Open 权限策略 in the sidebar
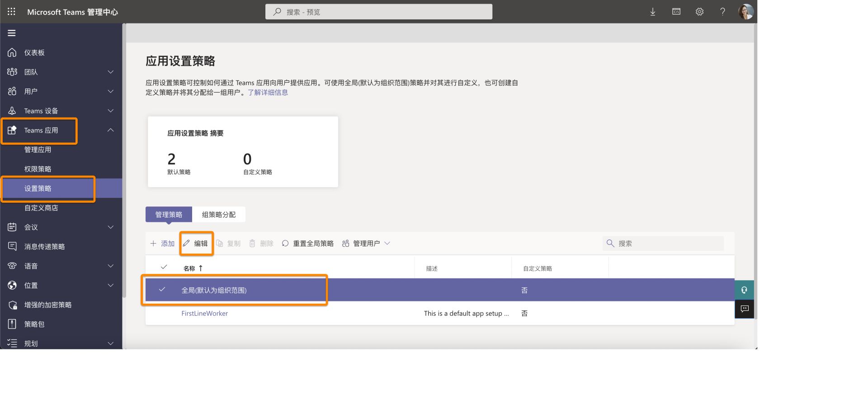The height and width of the screenshot is (413, 868). click(38, 169)
